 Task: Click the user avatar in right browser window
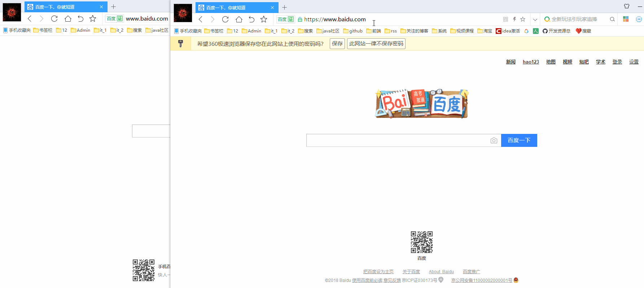183,13
